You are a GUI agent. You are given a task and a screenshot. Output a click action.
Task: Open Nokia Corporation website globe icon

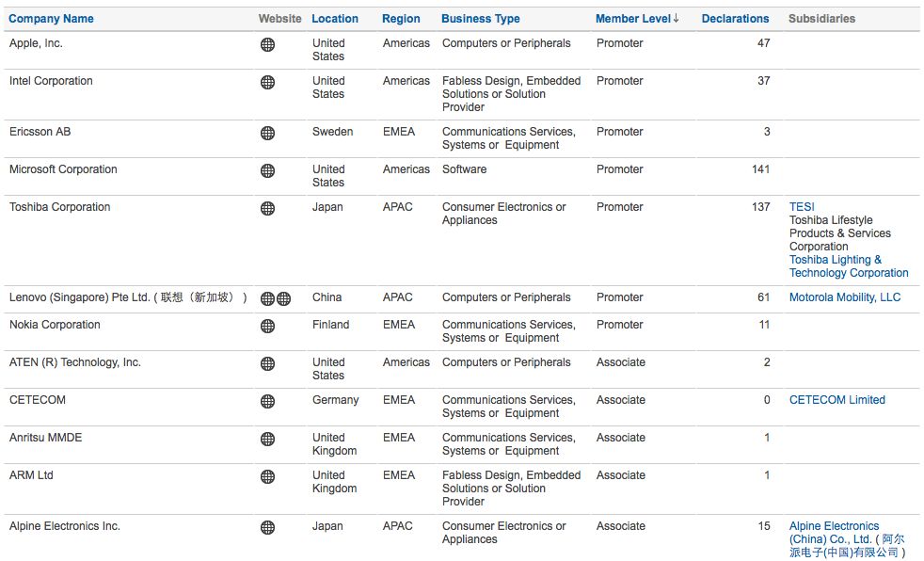[x=267, y=326]
